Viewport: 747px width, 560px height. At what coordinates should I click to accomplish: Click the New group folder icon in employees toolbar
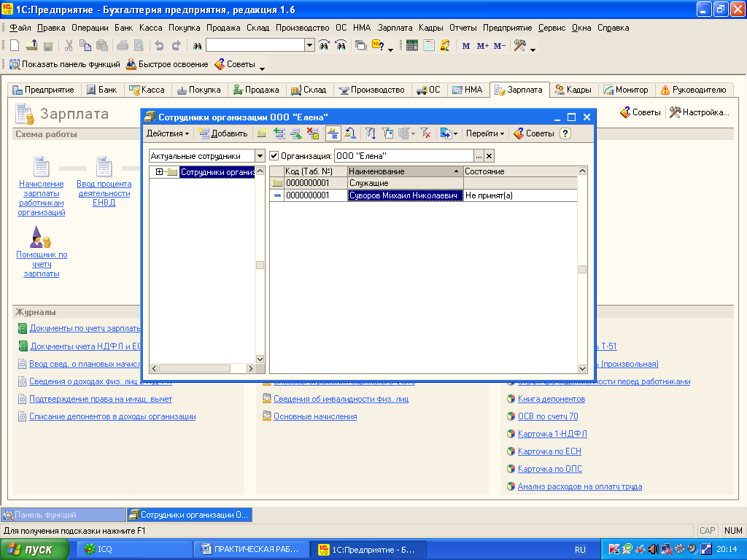(262, 134)
